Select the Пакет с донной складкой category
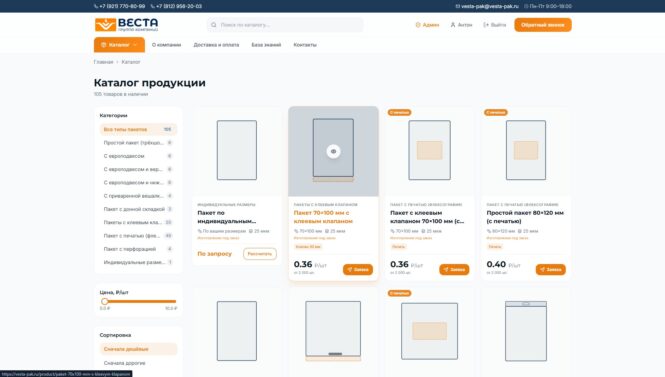The width and height of the screenshot is (665, 377). tap(138, 209)
